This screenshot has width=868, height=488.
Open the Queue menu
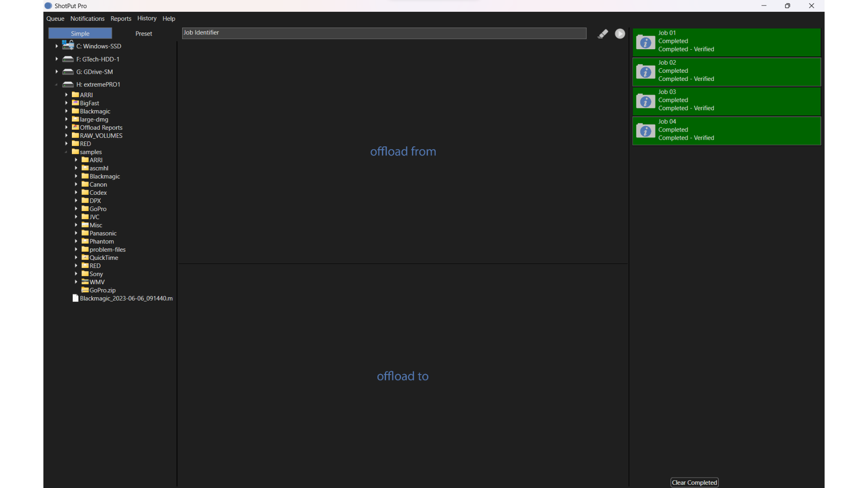pos(55,19)
